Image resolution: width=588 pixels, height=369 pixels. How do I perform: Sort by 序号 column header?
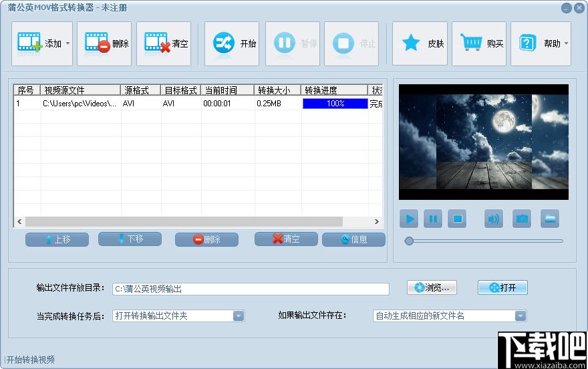[x=27, y=90]
